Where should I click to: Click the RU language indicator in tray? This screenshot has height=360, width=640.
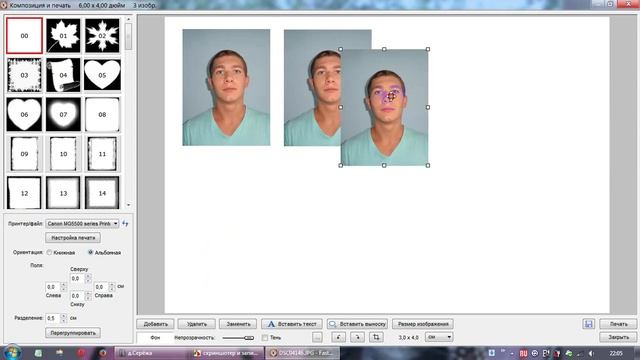[523, 353]
